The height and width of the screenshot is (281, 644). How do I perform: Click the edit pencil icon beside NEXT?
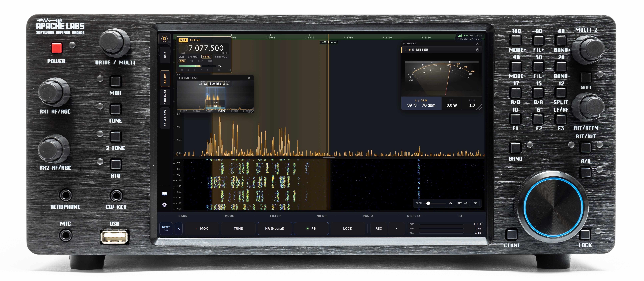tap(179, 229)
